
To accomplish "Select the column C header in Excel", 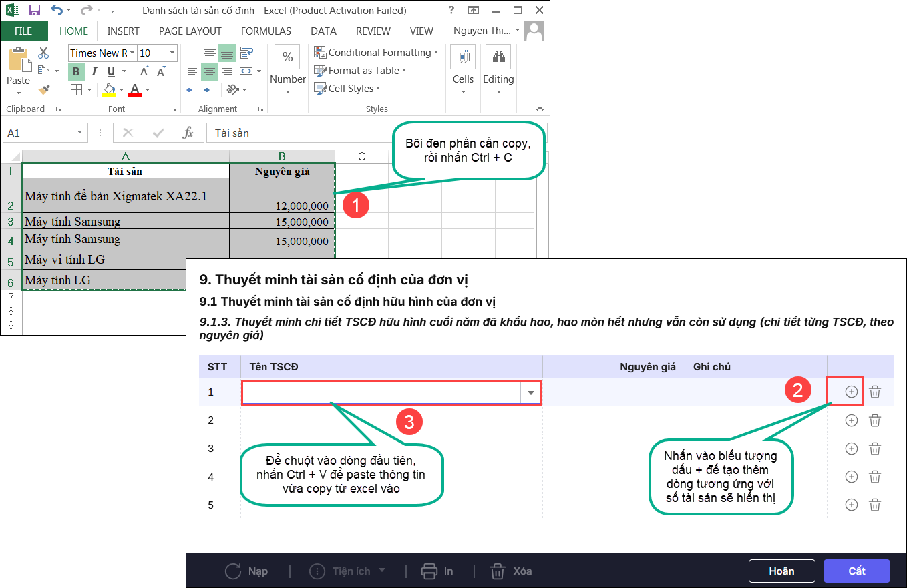I will click(361, 156).
